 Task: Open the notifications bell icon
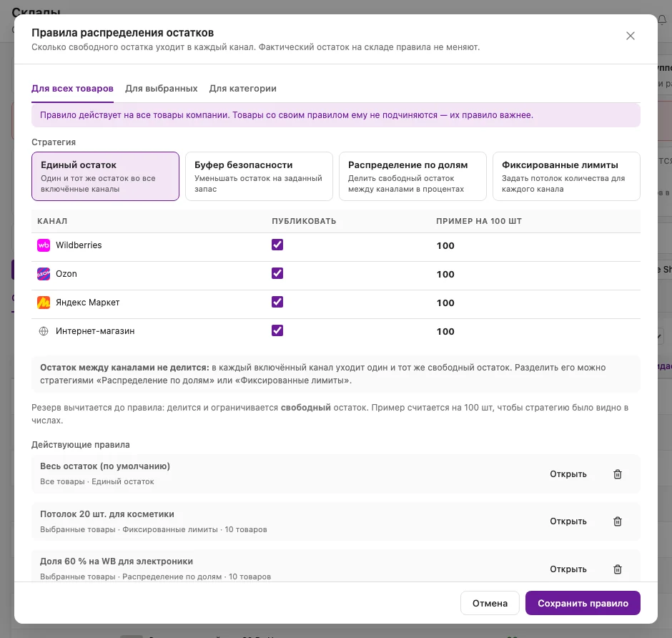click(x=662, y=20)
